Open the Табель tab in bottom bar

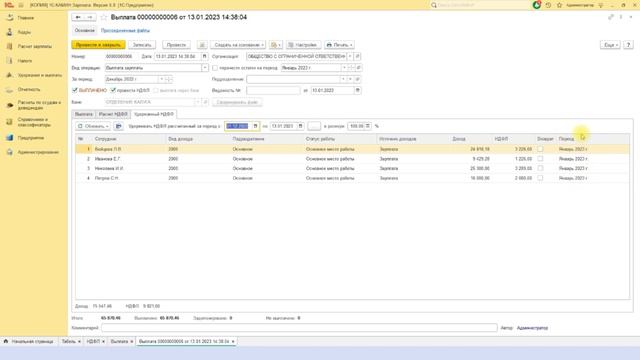pyautogui.click(x=68, y=341)
